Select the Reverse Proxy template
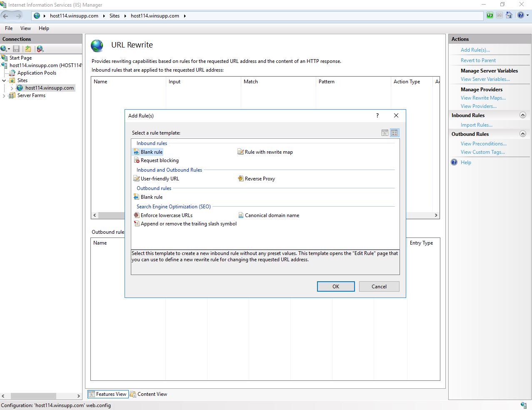Screen dimensions: 532x410 (257, 179)
